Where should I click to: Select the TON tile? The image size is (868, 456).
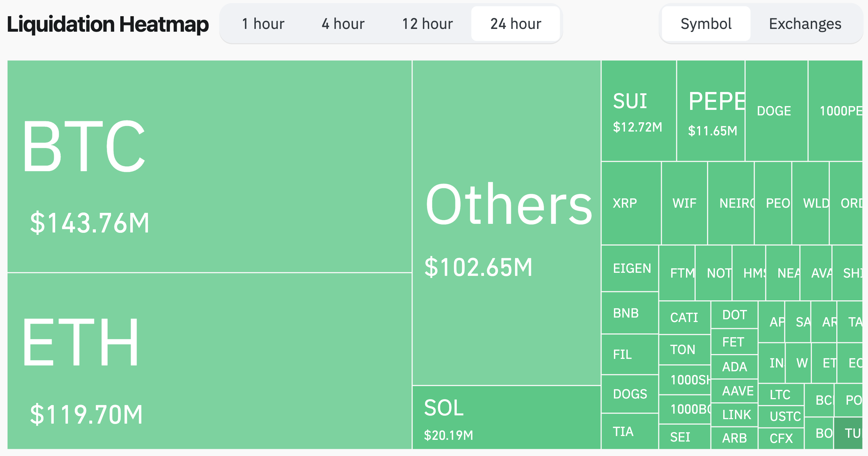(x=684, y=349)
